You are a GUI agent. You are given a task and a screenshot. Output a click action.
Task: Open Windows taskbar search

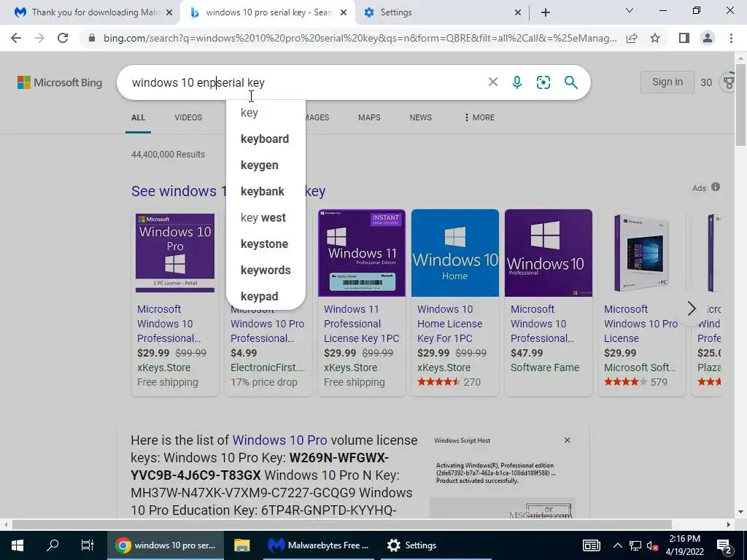coord(53,545)
